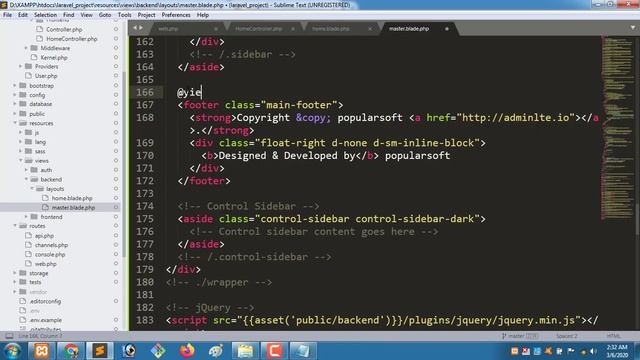Open channels.php in the sidebar

[x=51, y=245]
